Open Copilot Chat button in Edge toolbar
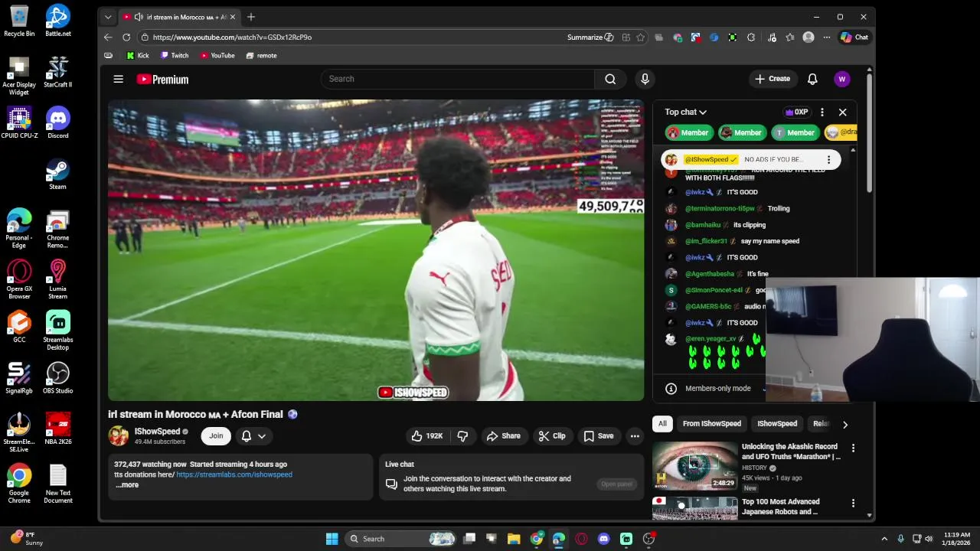 [854, 37]
